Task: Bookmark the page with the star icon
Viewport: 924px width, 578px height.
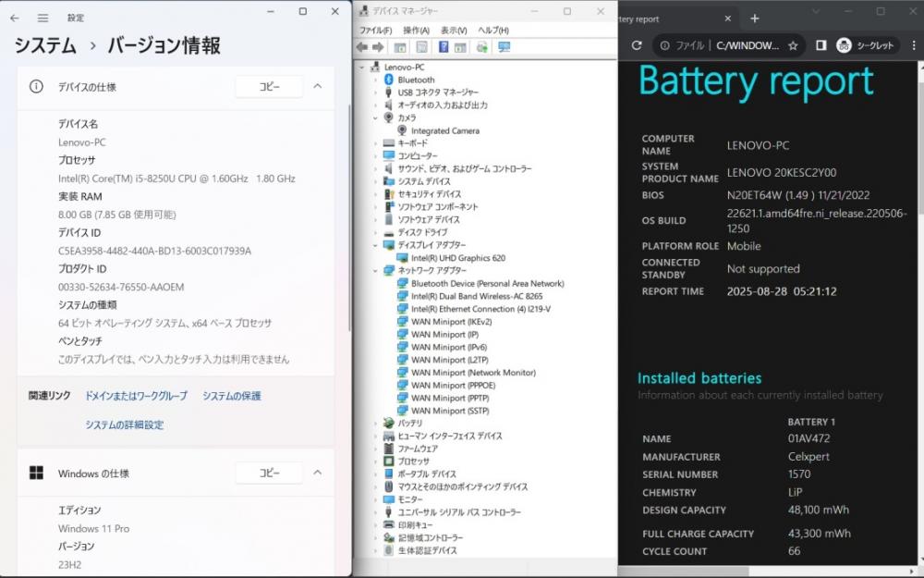Action: point(793,45)
